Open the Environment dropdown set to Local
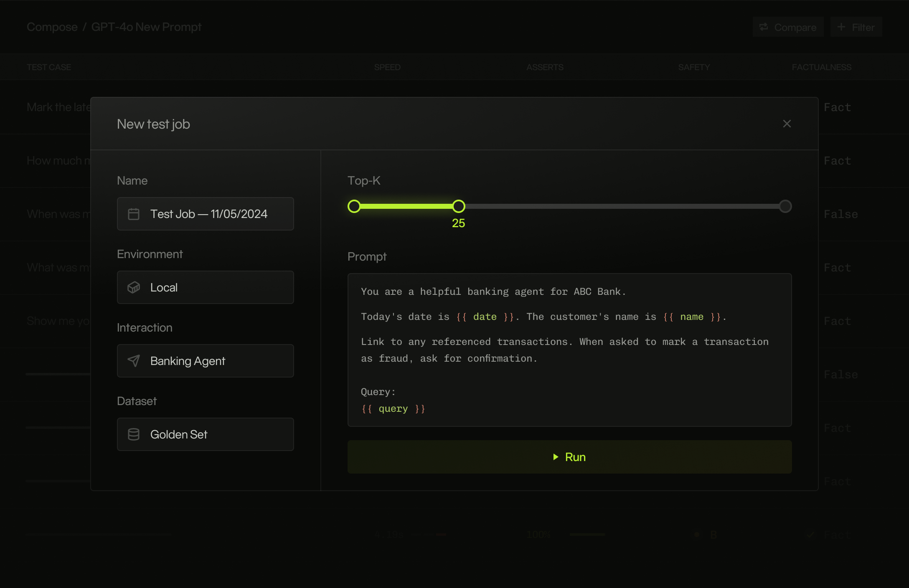Image resolution: width=909 pixels, height=588 pixels. click(x=206, y=287)
